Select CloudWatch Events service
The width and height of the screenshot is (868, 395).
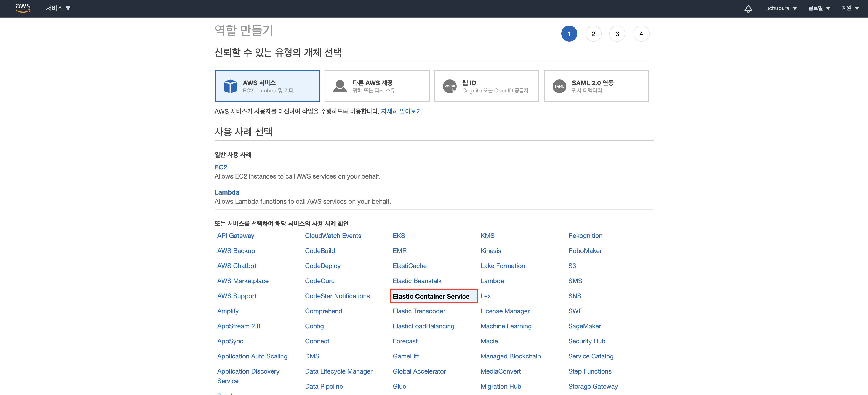[x=333, y=236]
